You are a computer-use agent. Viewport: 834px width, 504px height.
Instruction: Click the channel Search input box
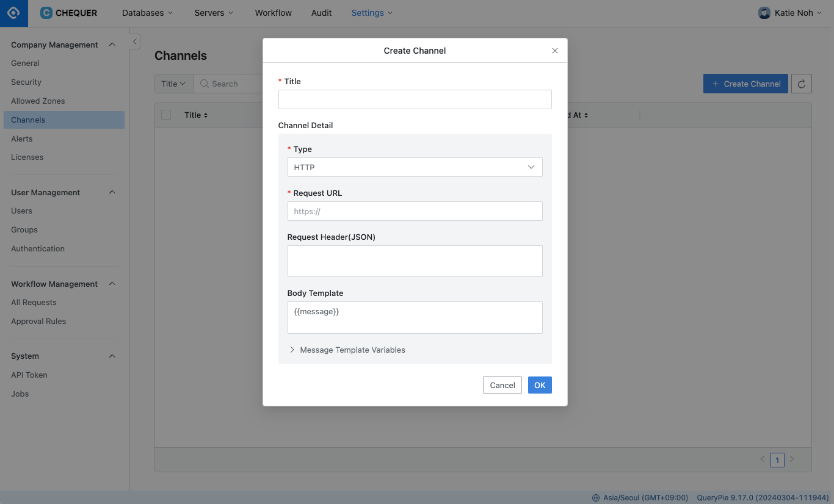(228, 84)
